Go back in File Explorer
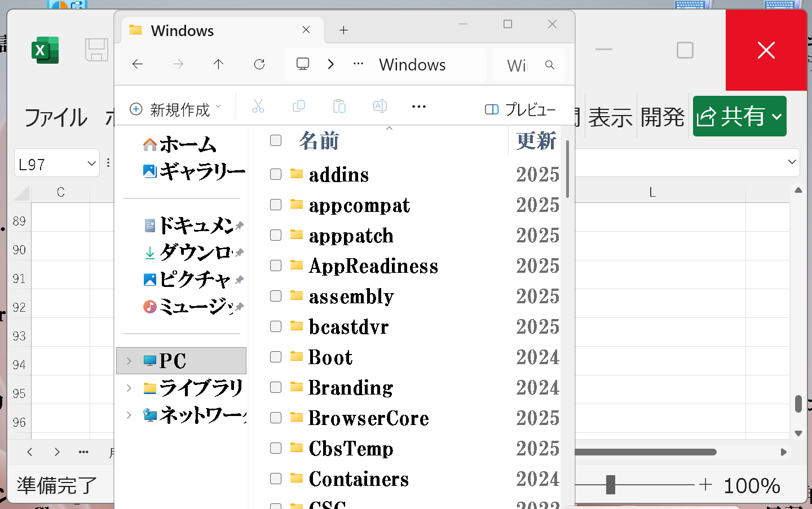The image size is (812, 509). [138, 64]
